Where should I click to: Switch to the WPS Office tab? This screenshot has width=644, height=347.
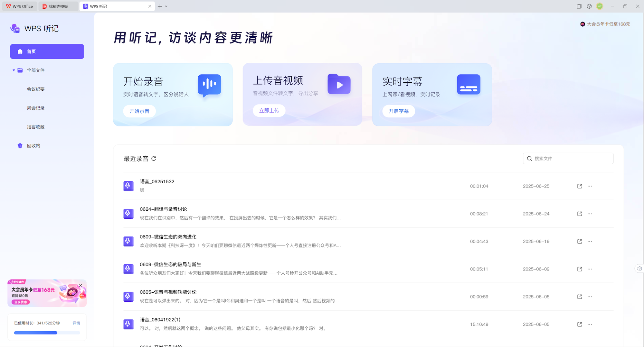click(x=20, y=6)
